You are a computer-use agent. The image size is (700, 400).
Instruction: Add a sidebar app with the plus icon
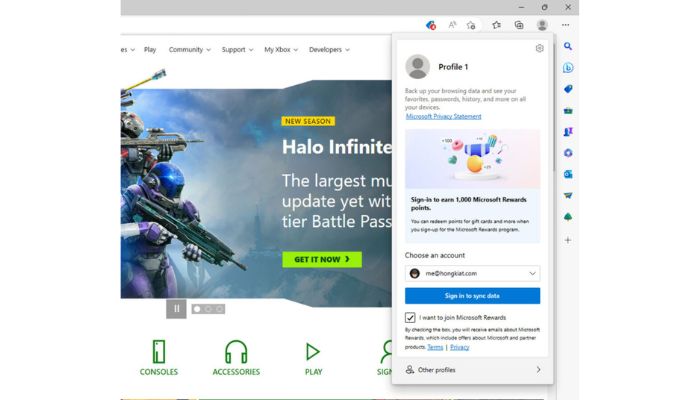pos(568,240)
